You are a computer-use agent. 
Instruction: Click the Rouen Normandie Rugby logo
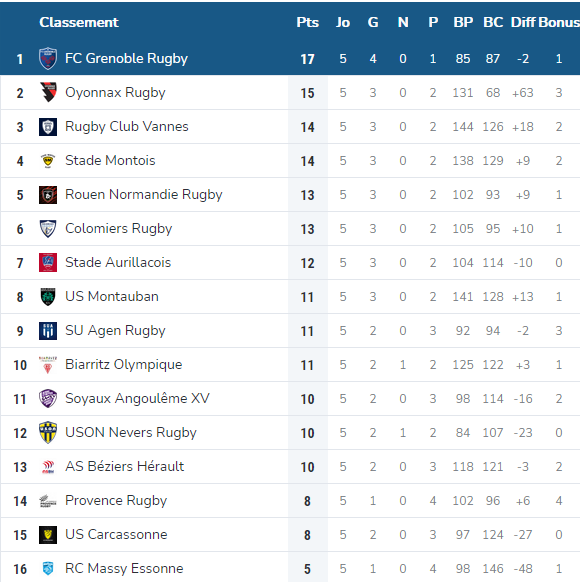[48, 195]
